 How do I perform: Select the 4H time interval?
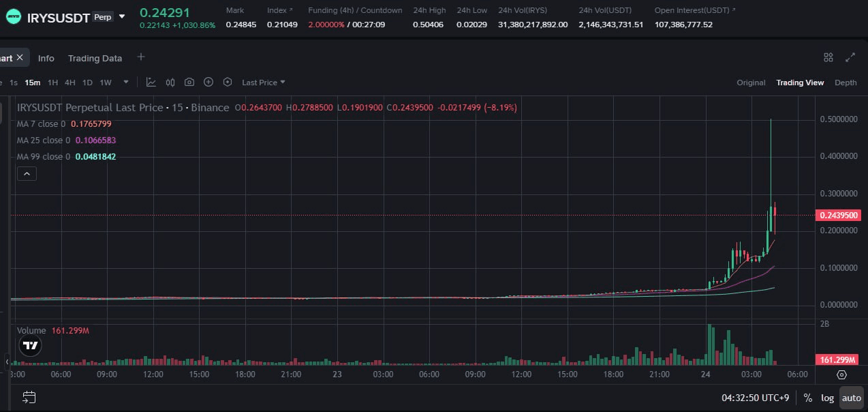(70, 83)
